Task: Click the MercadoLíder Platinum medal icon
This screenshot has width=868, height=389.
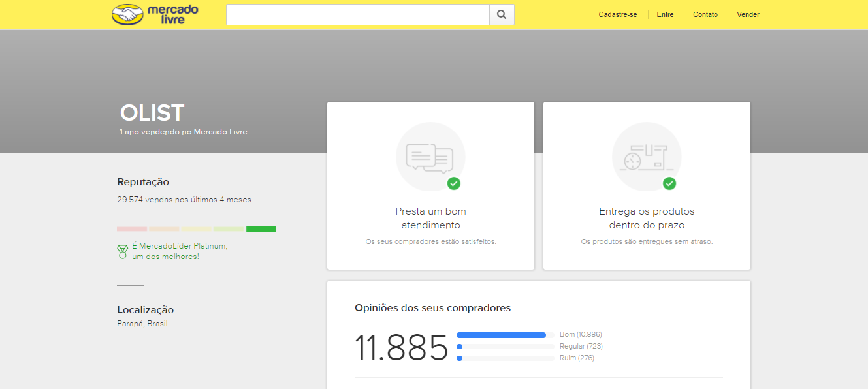Action: pyautogui.click(x=122, y=251)
